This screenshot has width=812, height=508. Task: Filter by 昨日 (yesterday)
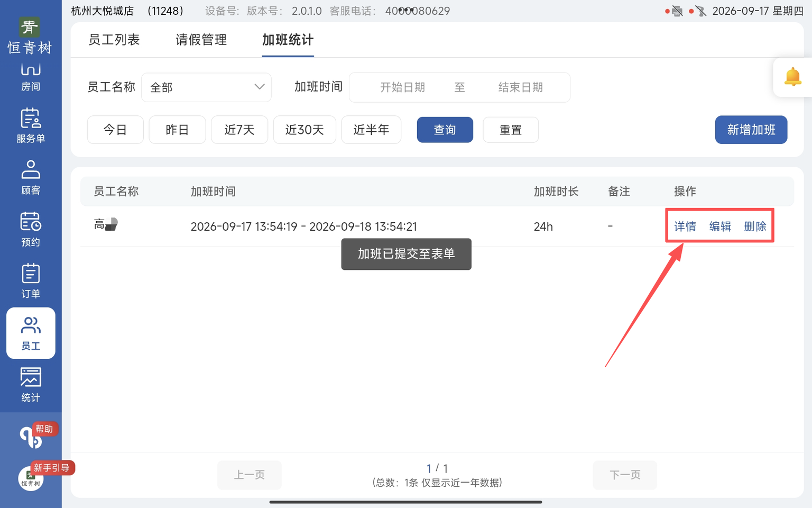pos(177,130)
